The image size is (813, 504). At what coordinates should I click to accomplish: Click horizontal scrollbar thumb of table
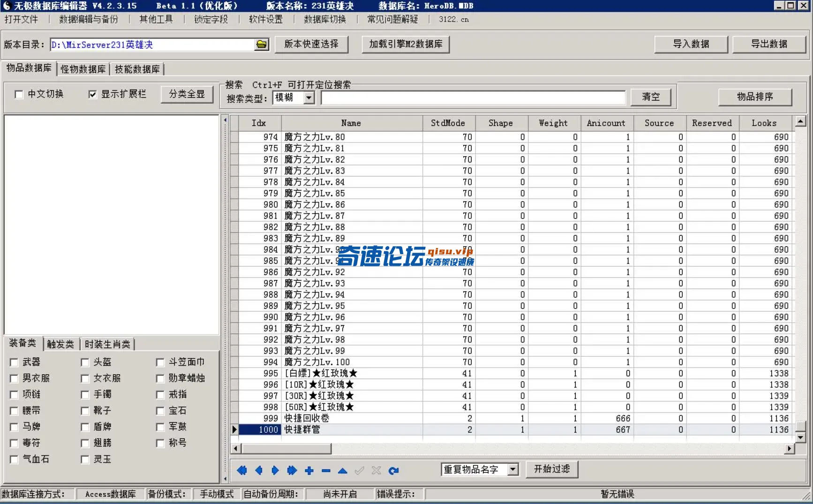pyautogui.click(x=286, y=449)
